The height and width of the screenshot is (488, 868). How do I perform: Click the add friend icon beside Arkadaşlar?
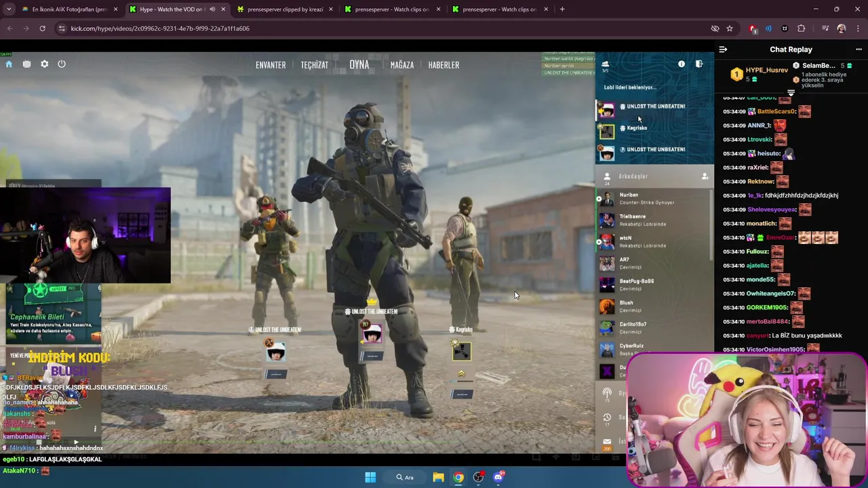click(705, 176)
